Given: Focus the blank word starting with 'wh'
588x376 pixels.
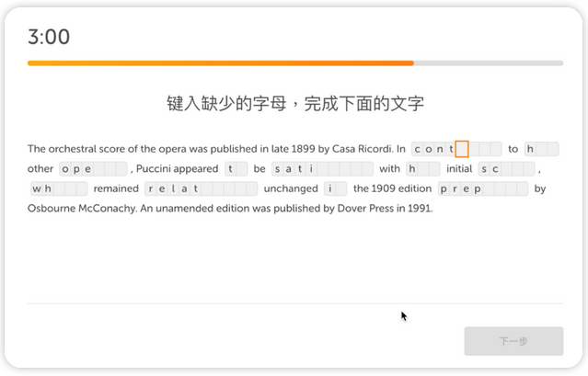Looking at the screenshot, I should [59, 188].
